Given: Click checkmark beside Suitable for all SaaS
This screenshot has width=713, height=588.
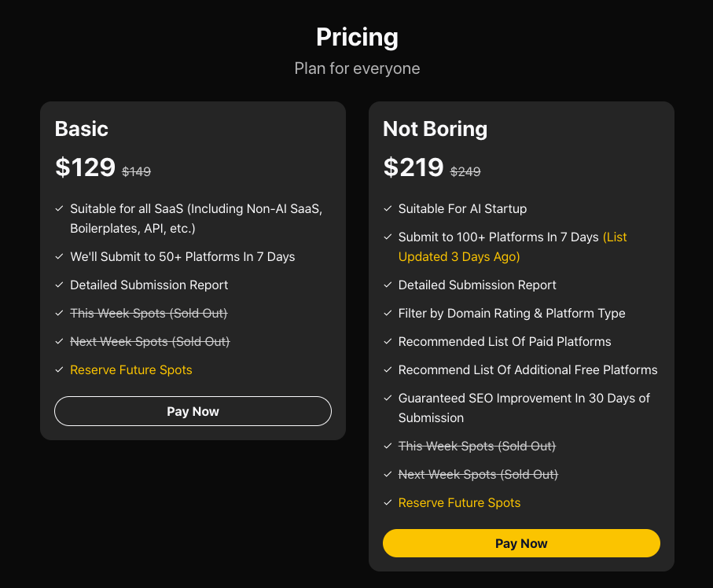Looking at the screenshot, I should point(59,209).
